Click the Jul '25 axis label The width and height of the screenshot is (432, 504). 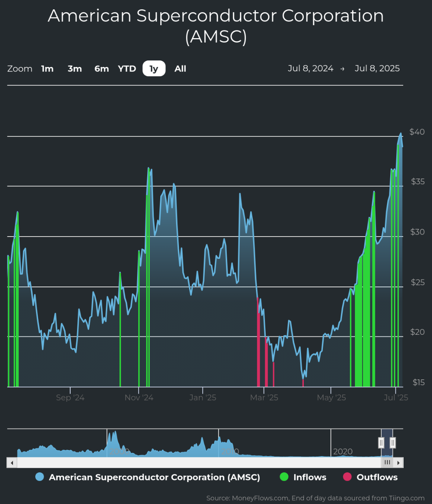(396, 397)
